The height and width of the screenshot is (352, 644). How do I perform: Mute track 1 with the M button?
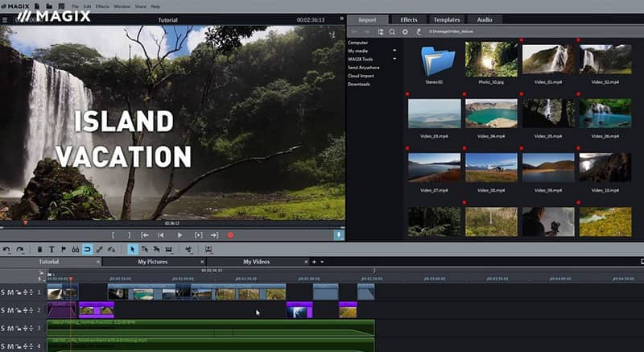click(10, 292)
